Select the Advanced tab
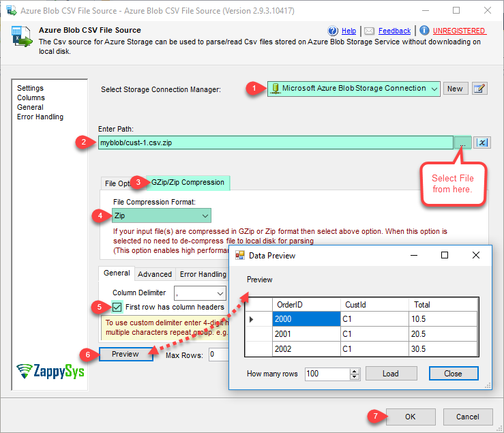The width and height of the screenshot is (504, 433). 155,274
